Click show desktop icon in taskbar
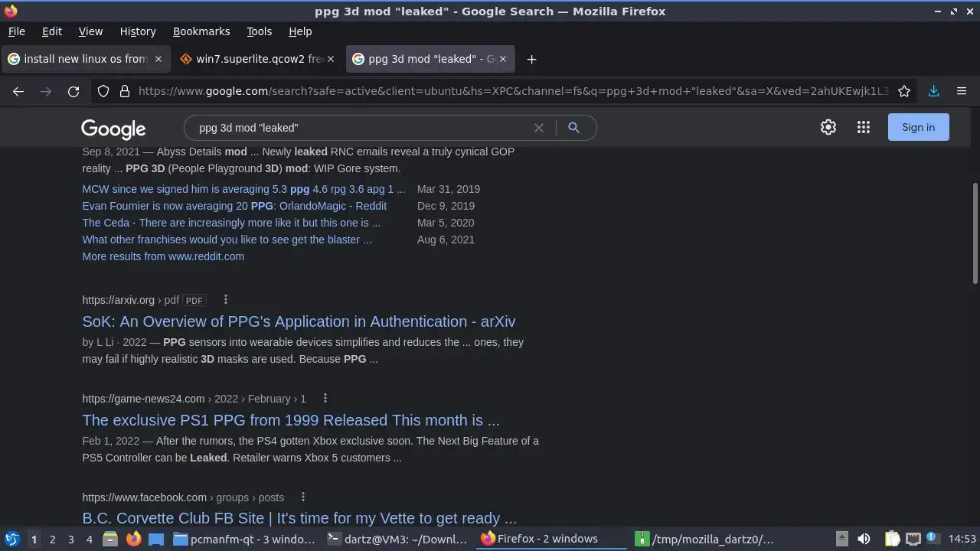This screenshot has height=551, width=980. point(156,539)
